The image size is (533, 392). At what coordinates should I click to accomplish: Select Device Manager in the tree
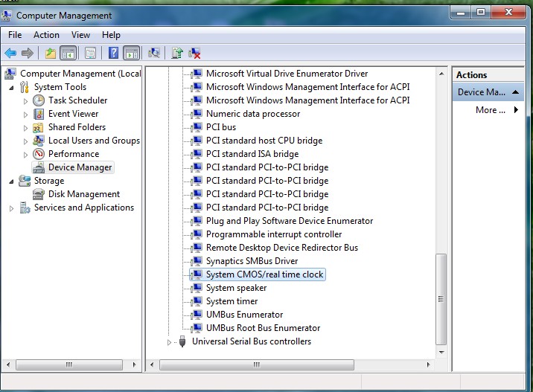(x=80, y=167)
